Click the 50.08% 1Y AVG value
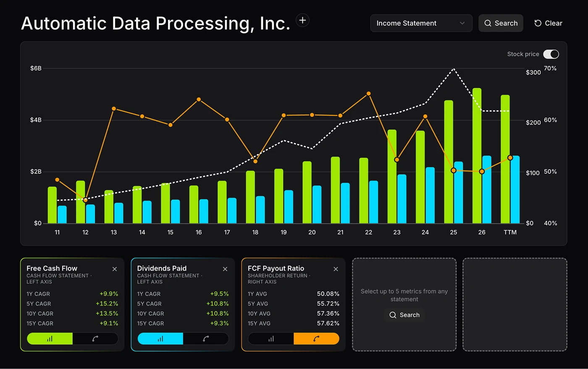This screenshot has width=588, height=369. coord(328,294)
